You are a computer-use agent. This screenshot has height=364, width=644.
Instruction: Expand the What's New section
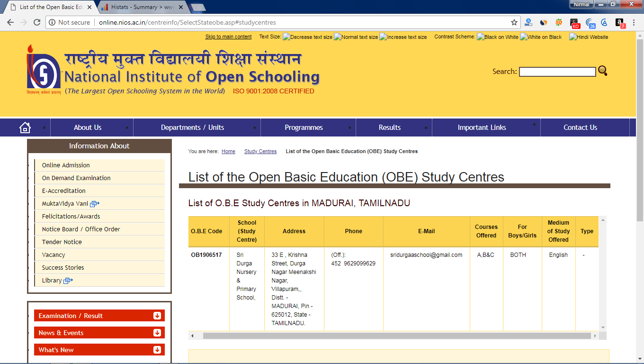click(99, 350)
